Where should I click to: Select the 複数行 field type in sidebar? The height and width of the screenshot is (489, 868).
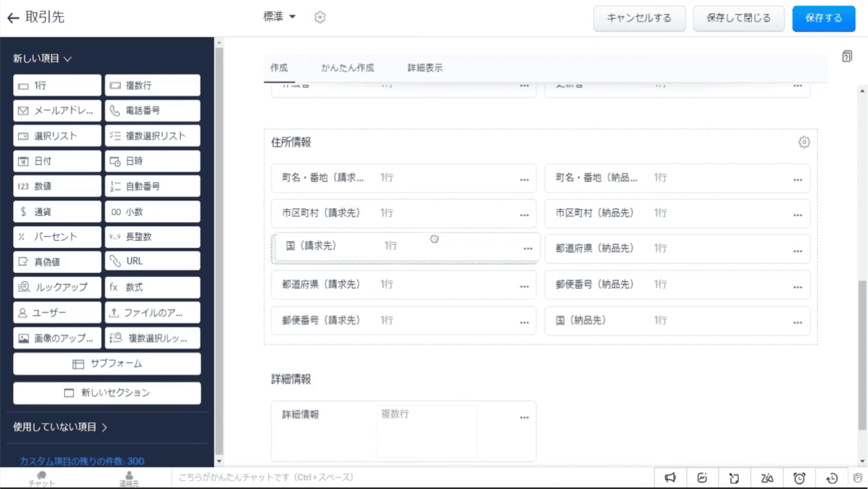pos(152,85)
